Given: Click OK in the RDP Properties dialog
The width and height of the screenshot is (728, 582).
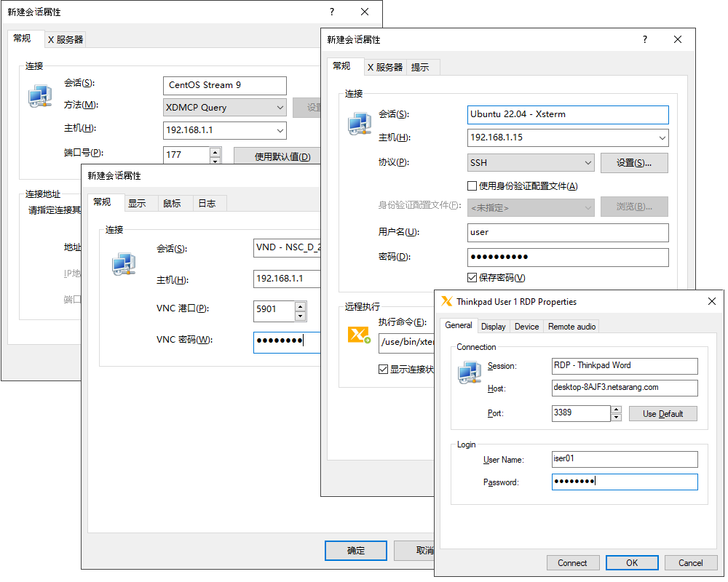Looking at the screenshot, I should [632, 563].
